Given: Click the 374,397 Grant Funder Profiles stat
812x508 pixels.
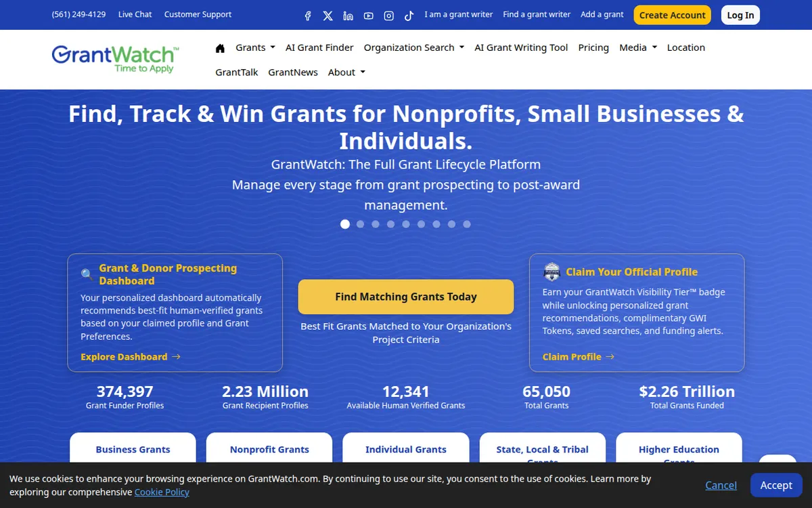Looking at the screenshot, I should tap(125, 397).
